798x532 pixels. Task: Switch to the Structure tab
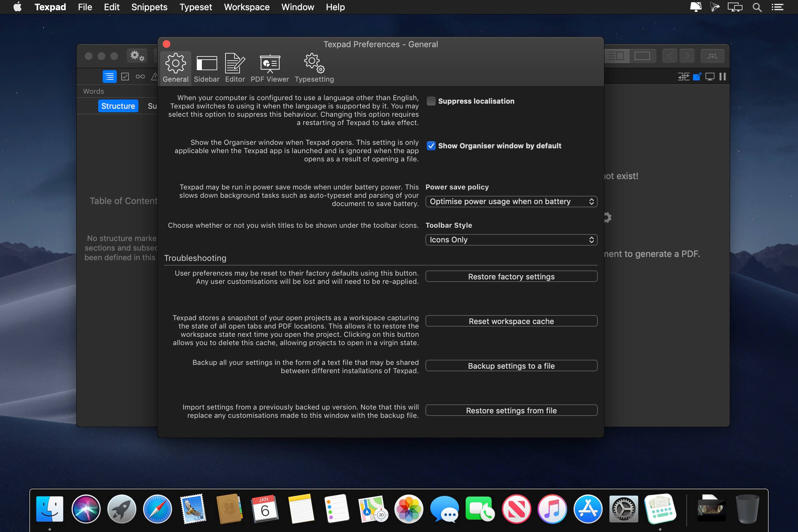(x=118, y=106)
